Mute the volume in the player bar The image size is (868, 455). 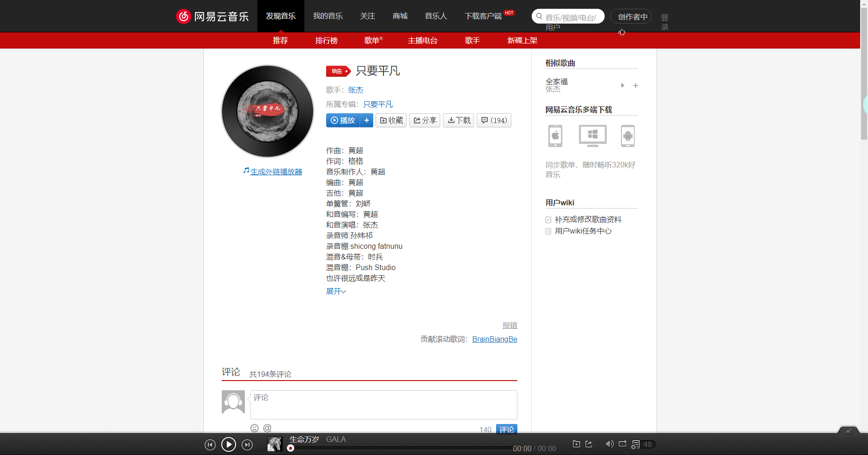coord(609,444)
